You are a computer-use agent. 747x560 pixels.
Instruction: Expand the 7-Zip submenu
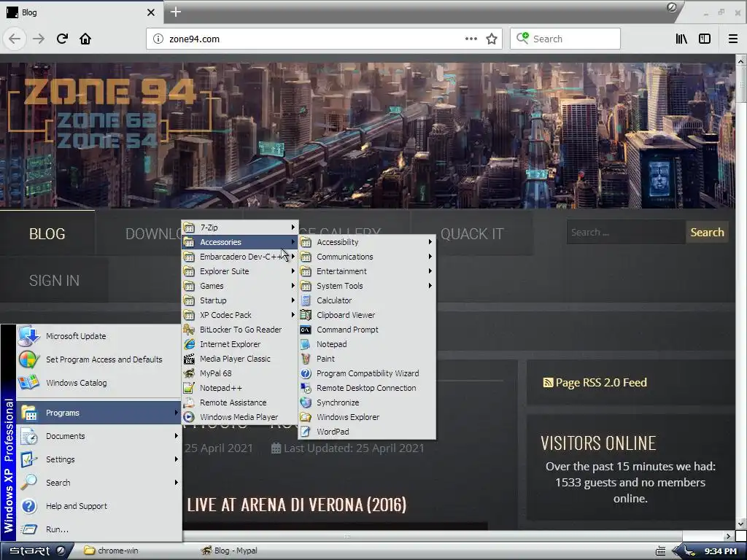tap(240, 227)
